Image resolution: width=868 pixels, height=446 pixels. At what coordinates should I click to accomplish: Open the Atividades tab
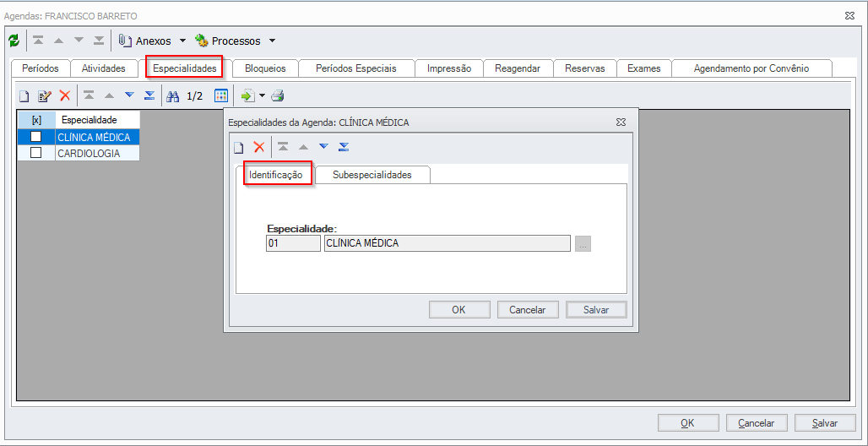point(104,68)
